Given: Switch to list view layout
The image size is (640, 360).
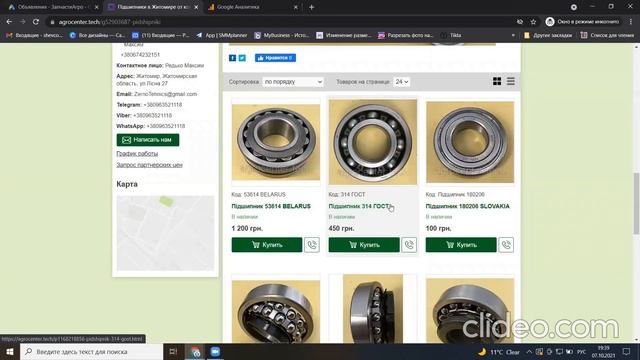Looking at the screenshot, I should (x=511, y=81).
